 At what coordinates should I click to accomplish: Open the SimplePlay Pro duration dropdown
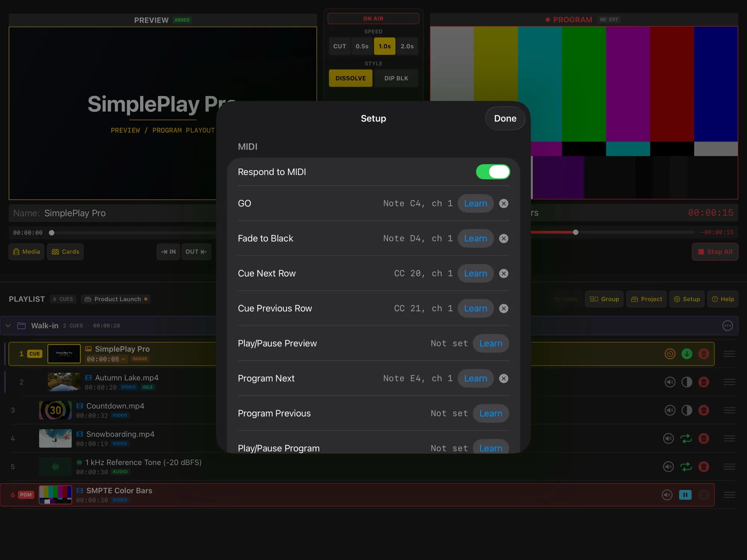coord(106,359)
